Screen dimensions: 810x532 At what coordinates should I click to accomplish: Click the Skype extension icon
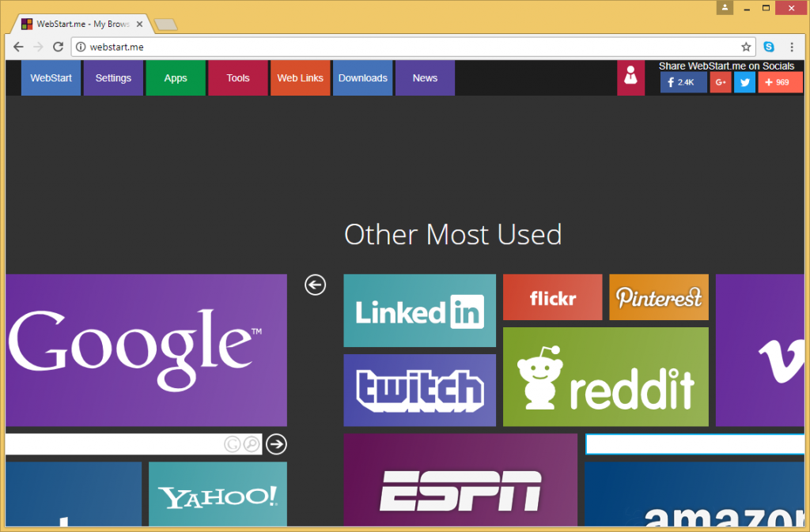pyautogui.click(x=769, y=47)
